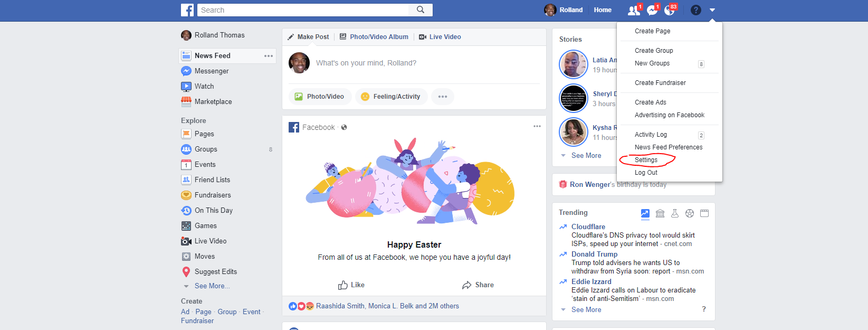Image resolution: width=868 pixels, height=330 pixels.
Task: Open the globe notifications icon
Action: click(x=670, y=10)
